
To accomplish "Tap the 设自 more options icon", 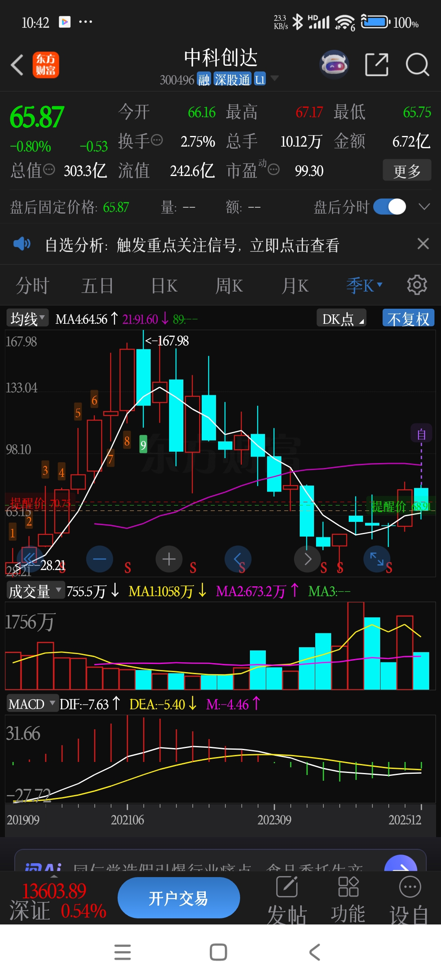I will pos(410,900).
